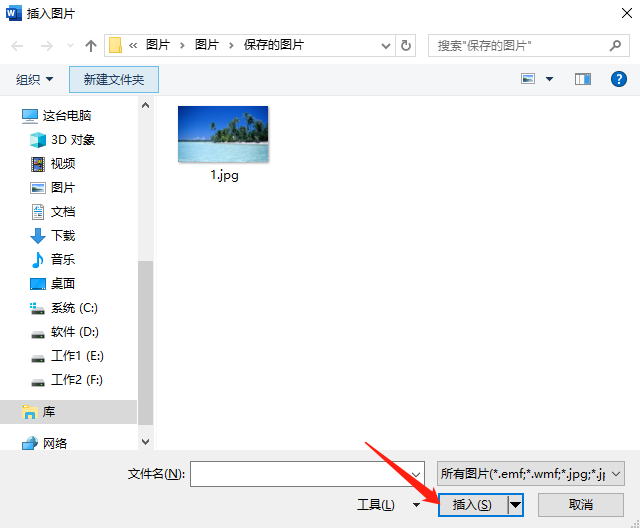Select 库 in the navigation pane
640x528 pixels.
69,412
